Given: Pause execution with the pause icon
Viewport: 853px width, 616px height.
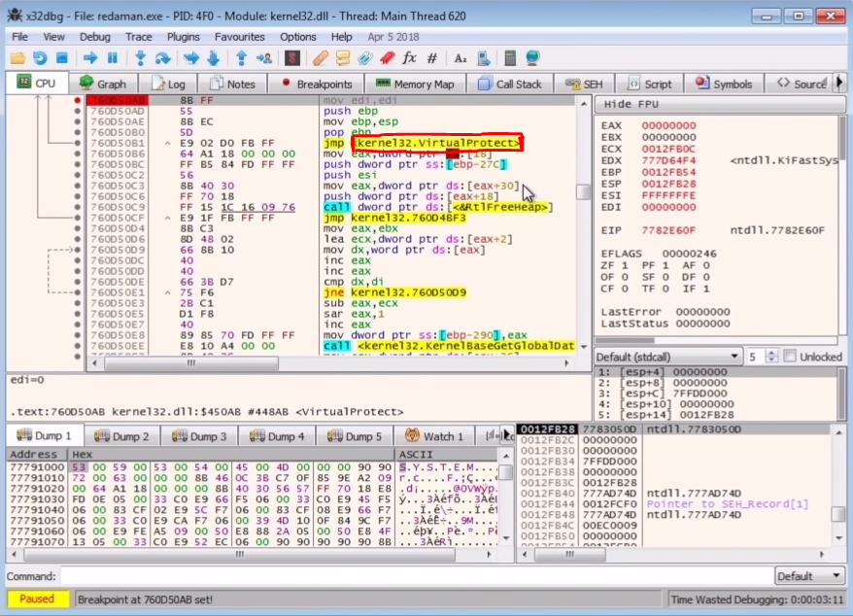Looking at the screenshot, I should (x=113, y=57).
